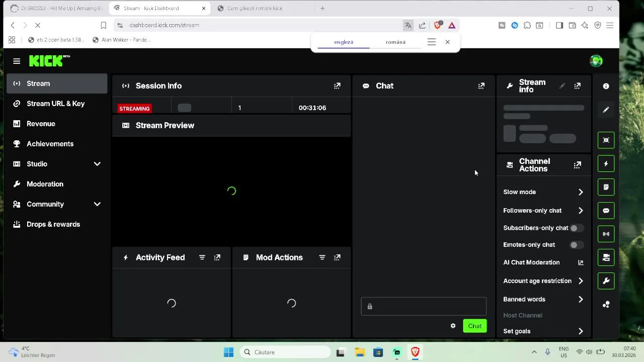Click the Brave Rewards triangle icon
This screenshot has width=644, height=362.
[452, 25]
